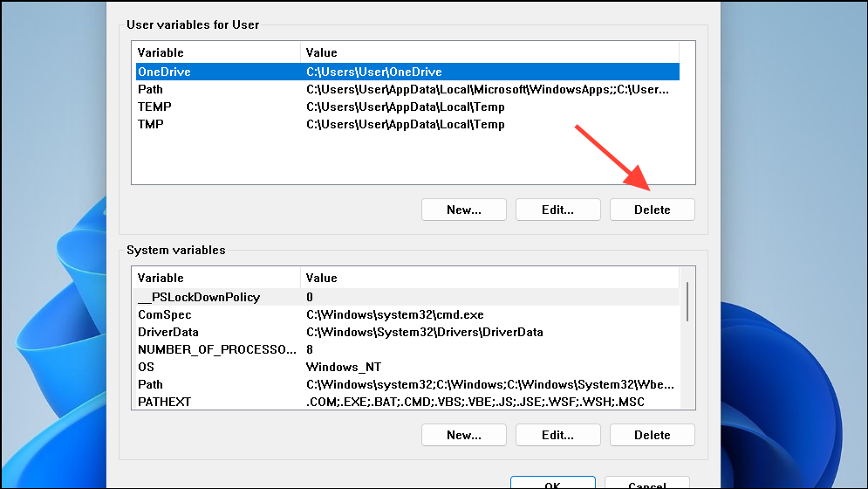868x489 pixels.
Task: Select the OneDrive user variable row
Action: tap(407, 72)
